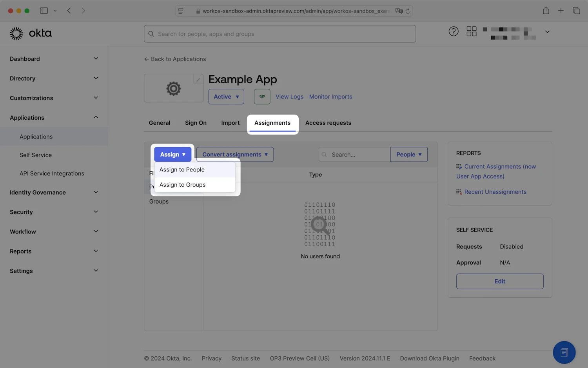Open the Privacy footer link
588x368 pixels.
212,359
